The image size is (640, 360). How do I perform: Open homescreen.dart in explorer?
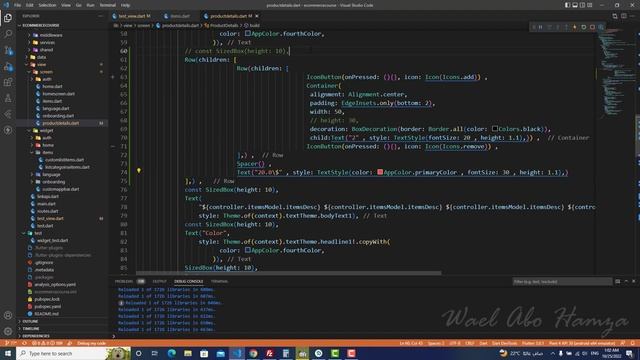(58, 94)
